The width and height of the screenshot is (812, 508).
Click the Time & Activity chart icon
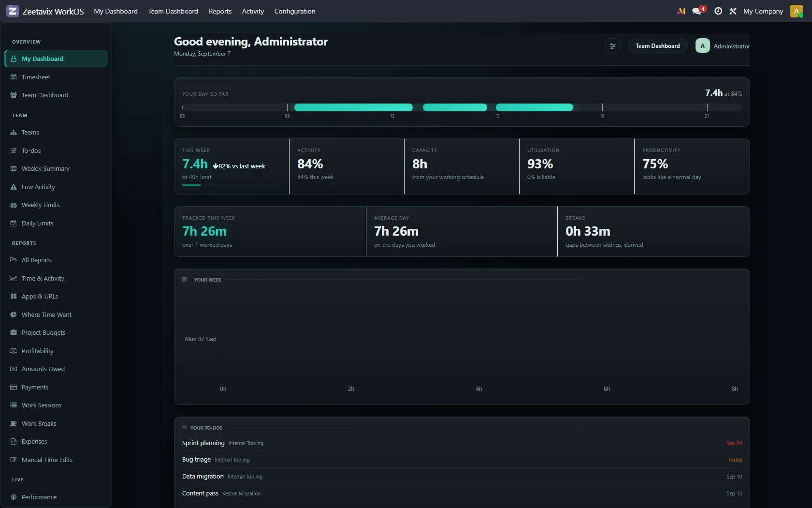[x=14, y=279]
